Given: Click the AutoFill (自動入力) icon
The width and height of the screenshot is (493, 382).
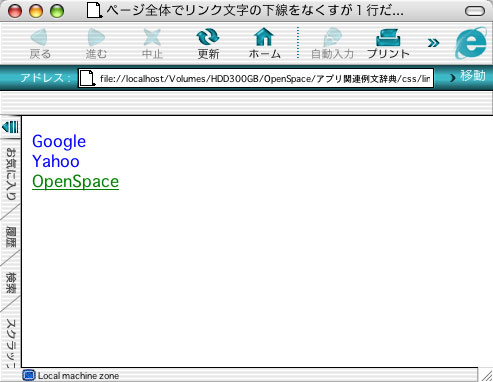Looking at the screenshot, I should click(332, 37).
